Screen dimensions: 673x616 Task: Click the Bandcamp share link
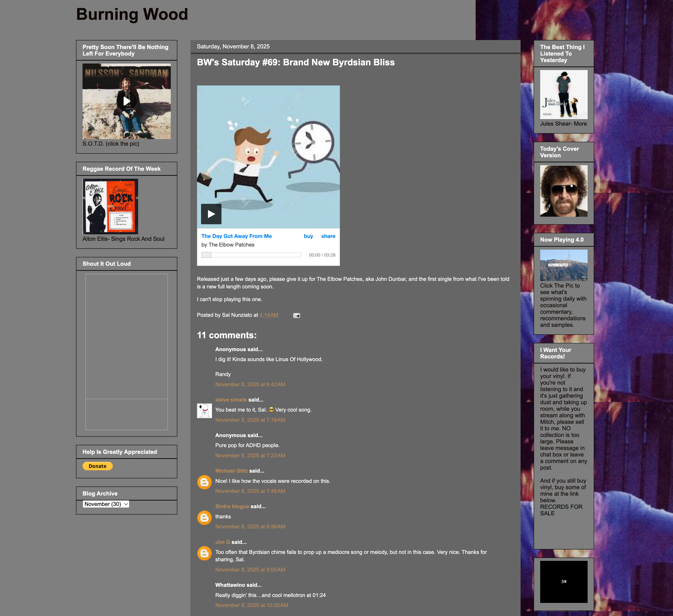[x=328, y=236]
